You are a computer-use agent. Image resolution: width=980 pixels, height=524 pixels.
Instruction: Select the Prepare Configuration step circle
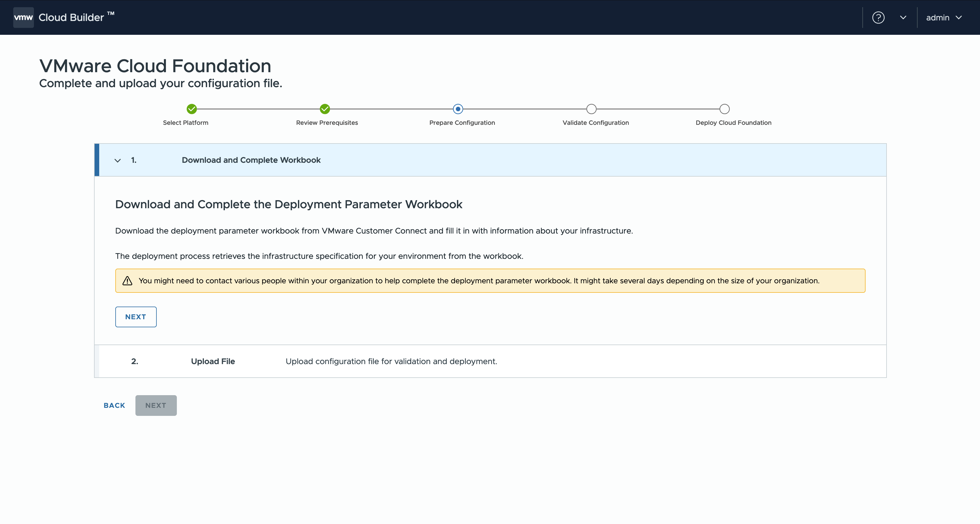click(x=458, y=109)
